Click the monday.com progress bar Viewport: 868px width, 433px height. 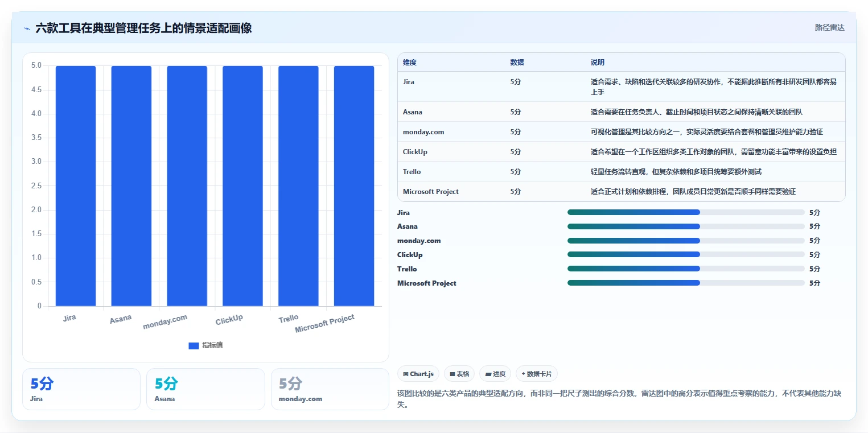tap(686, 241)
